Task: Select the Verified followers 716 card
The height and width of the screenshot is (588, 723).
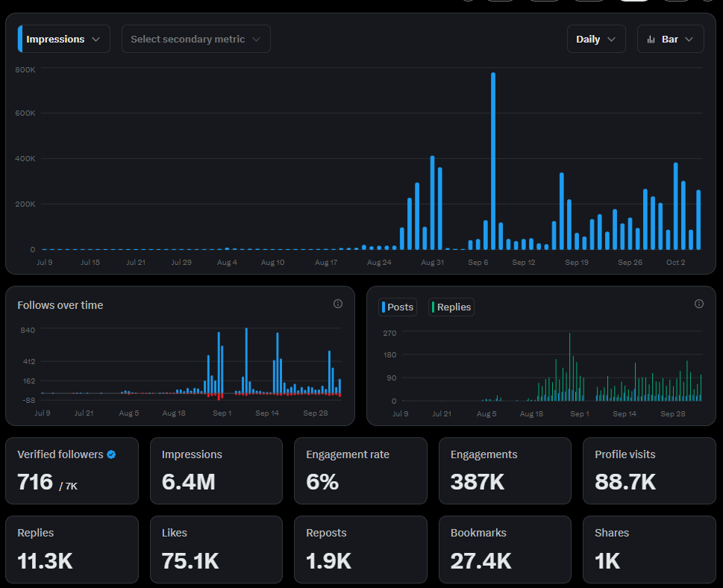Action: (72, 471)
